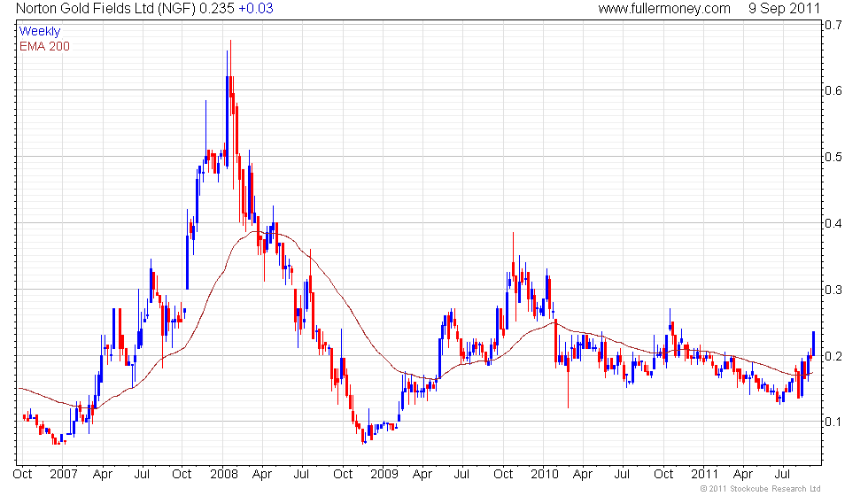Viewport: 868px width, 496px height.
Task: Click the date label 9 Sep 2011
Action: click(784, 8)
